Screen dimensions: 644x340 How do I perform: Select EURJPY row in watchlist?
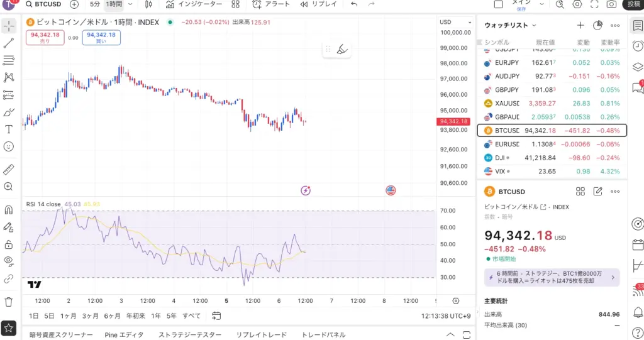pyautogui.click(x=552, y=63)
